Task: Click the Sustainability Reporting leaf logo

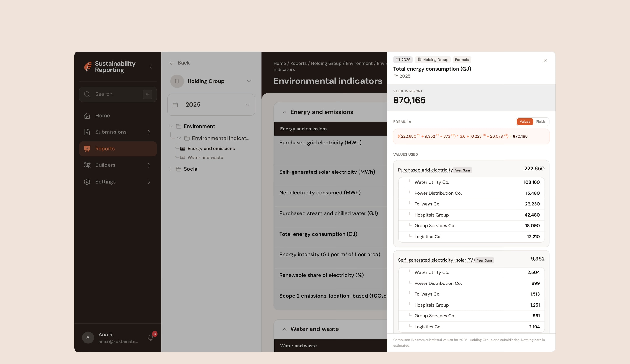Action: (x=88, y=67)
